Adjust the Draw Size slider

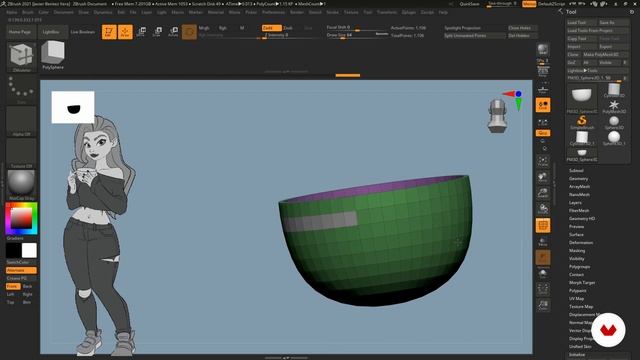(x=357, y=35)
